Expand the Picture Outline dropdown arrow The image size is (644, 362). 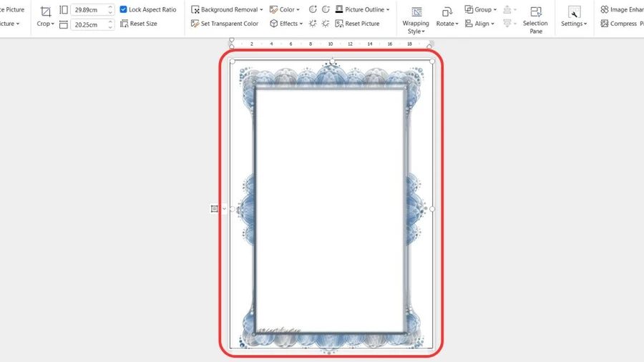coord(388,9)
